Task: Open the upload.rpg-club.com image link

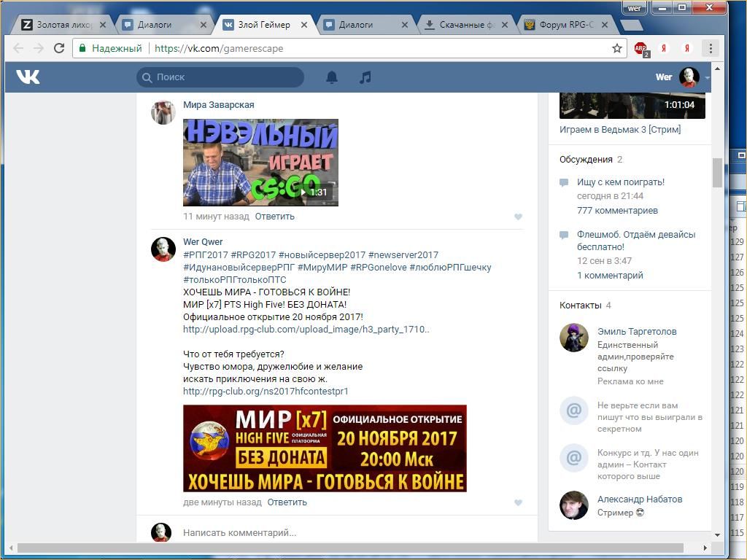Action: (306, 330)
